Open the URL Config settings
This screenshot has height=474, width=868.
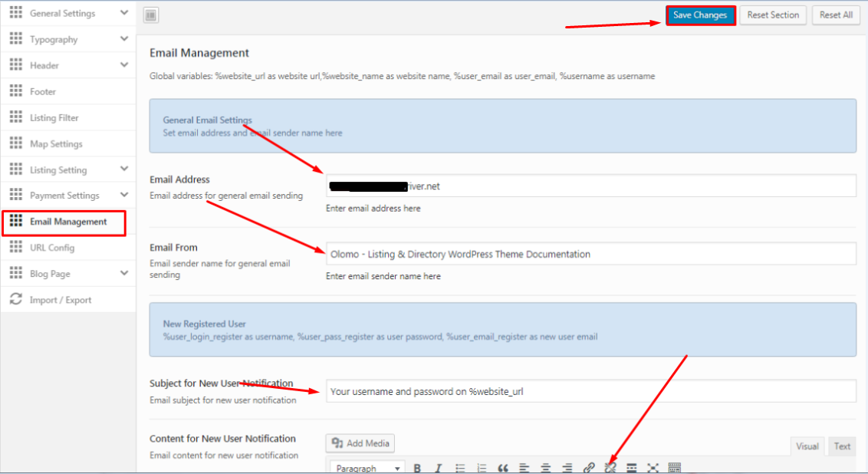[52, 248]
